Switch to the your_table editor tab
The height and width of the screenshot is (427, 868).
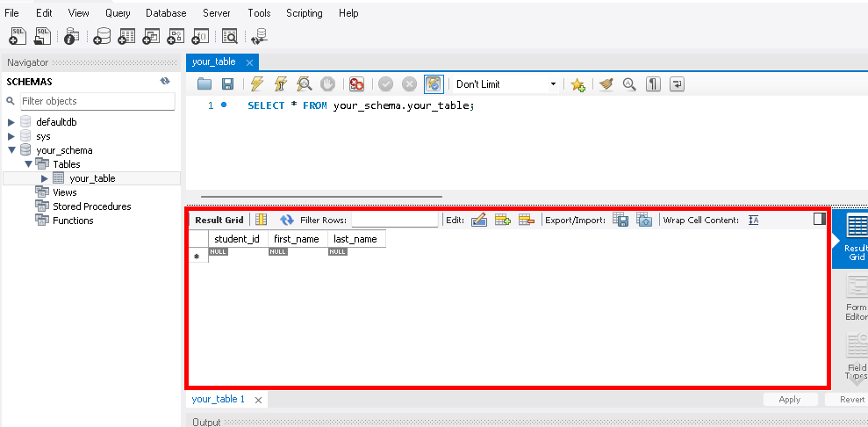213,62
